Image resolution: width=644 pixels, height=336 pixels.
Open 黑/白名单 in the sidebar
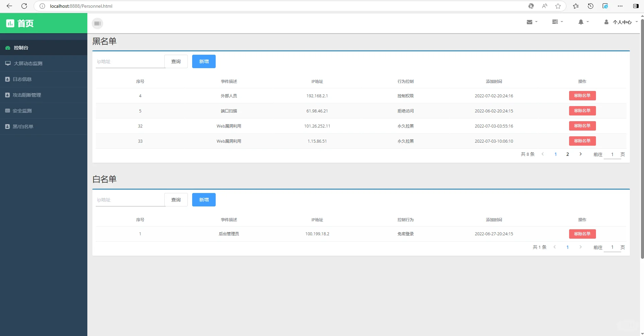click(44, 127)
